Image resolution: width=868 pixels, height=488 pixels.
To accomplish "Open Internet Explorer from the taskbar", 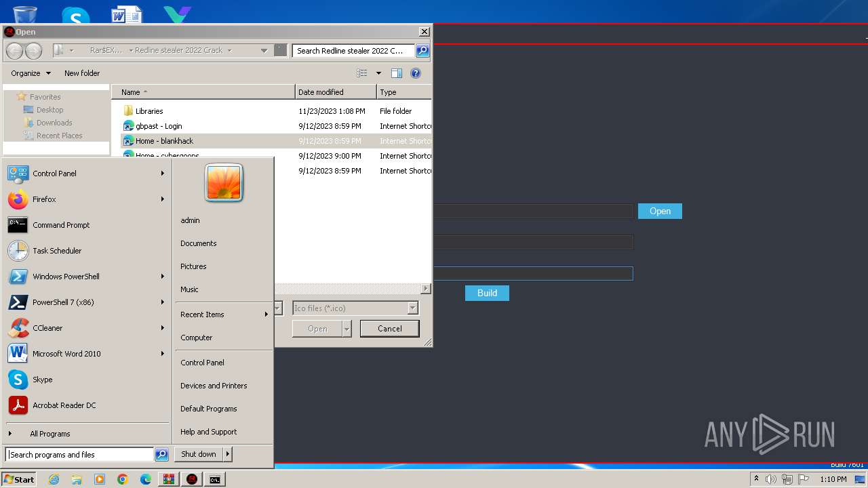I will pos(54,479).
